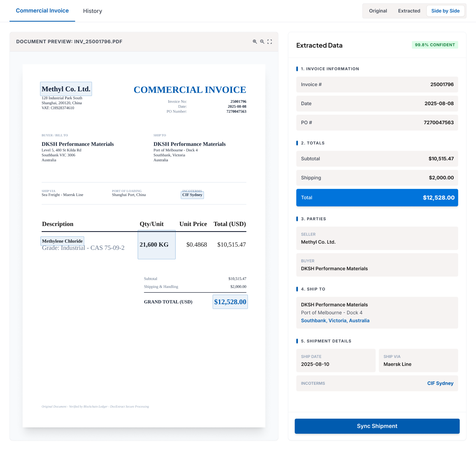Open the Southbank, Victoria, Australia link
Viewport: 476px width, 450px height.
[x=335, y=321]
